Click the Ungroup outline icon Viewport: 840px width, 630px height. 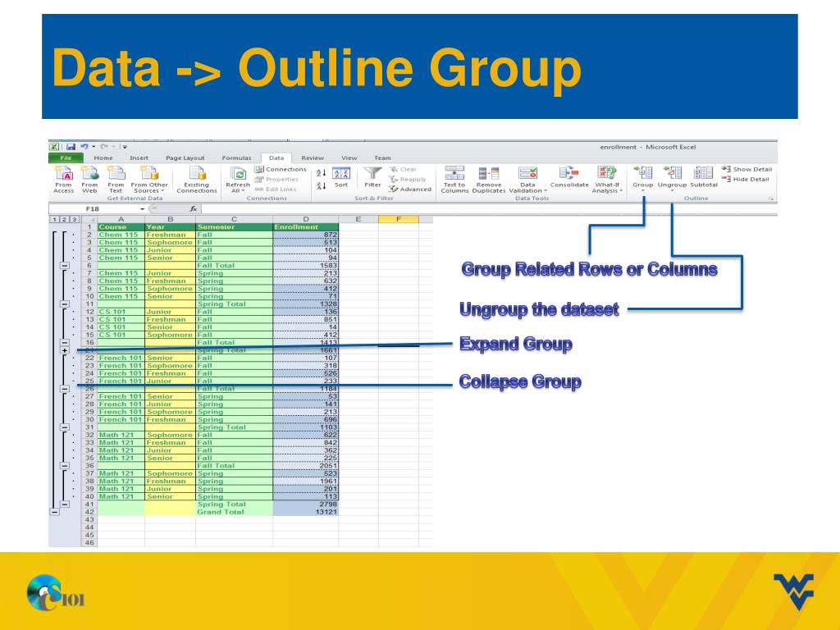(673, 172)
